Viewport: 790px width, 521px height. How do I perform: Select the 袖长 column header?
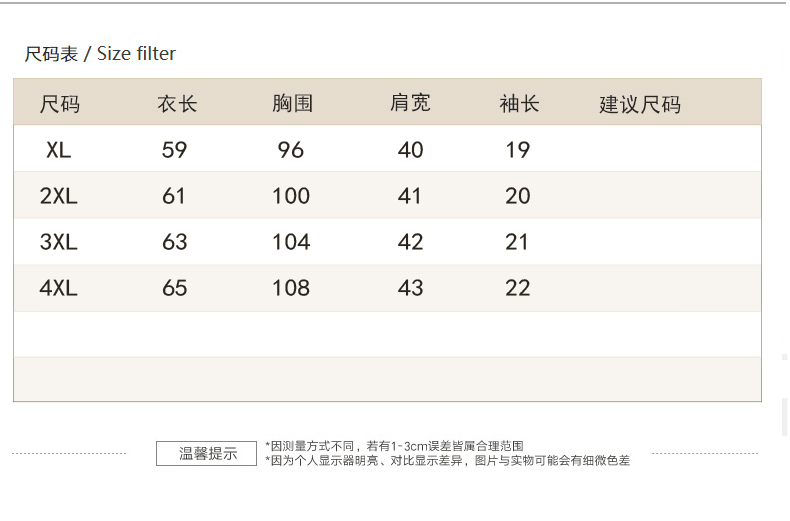(519, 104)
